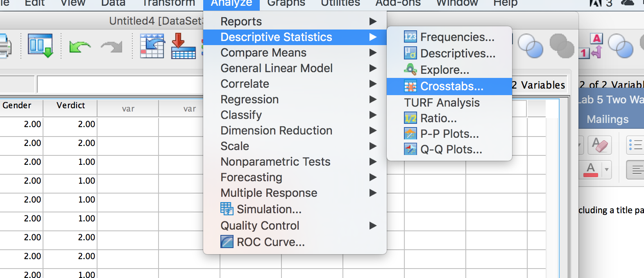Click the green Undo arrow
644x278 pixels.
[79, 46]
